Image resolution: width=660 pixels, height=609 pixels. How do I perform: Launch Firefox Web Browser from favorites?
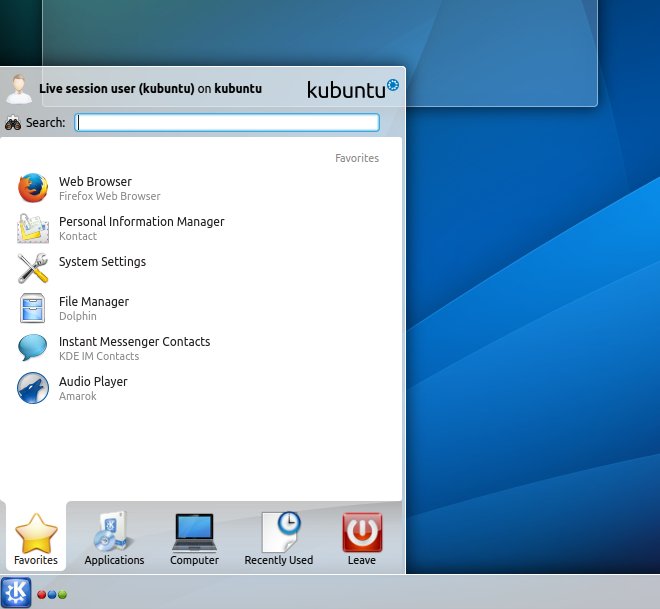click(95, 188)
